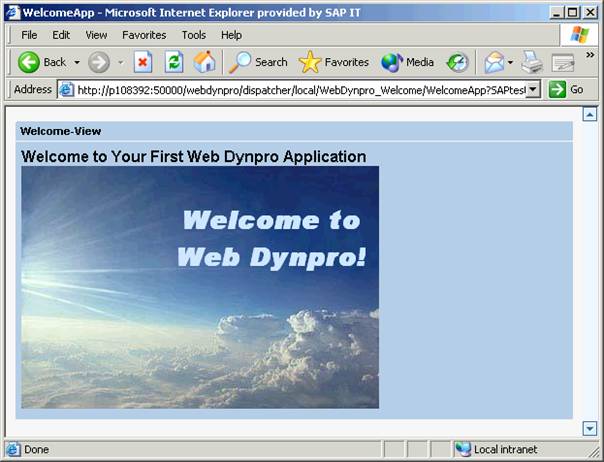Click the Welcome to Web Dynpro image
This screenshot has height=462, width=604.
tap(200, 287)
